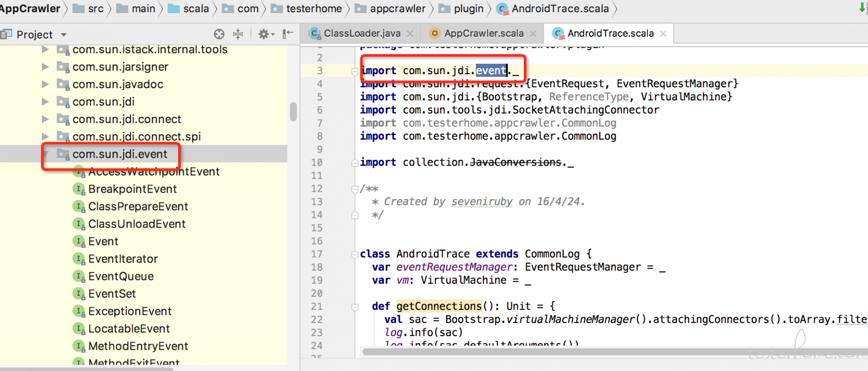Select BreakpointEvent interface

click(132, 189)
